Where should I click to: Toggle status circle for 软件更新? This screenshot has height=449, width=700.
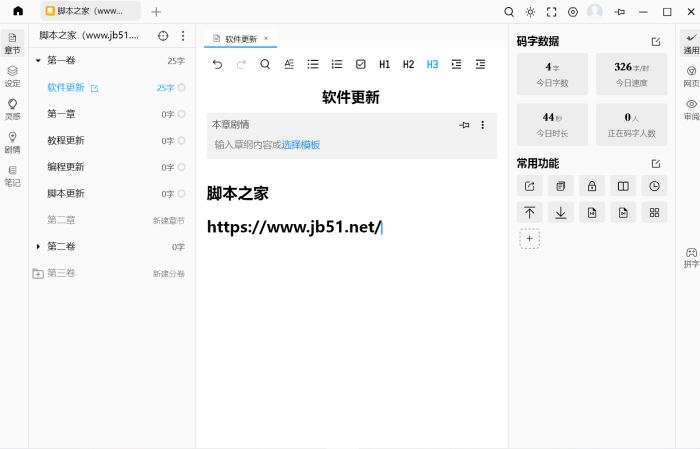[x=182, y=87]
